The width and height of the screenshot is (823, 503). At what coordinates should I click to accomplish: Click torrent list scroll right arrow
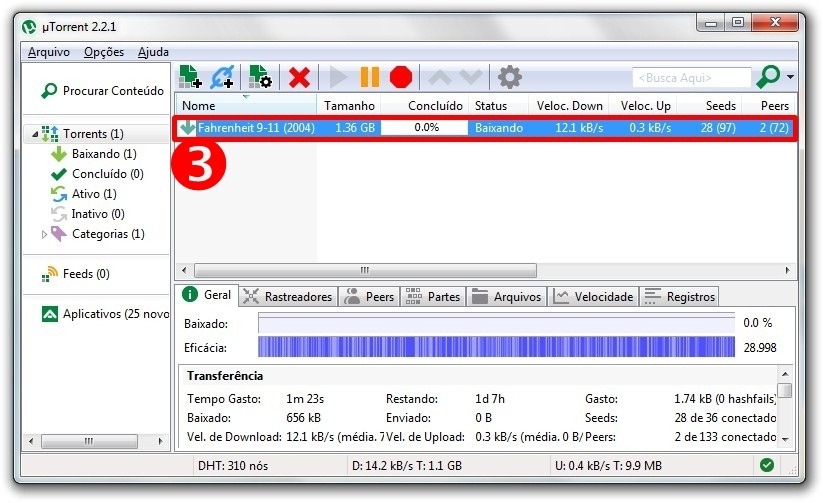click(x=788, y=270)
